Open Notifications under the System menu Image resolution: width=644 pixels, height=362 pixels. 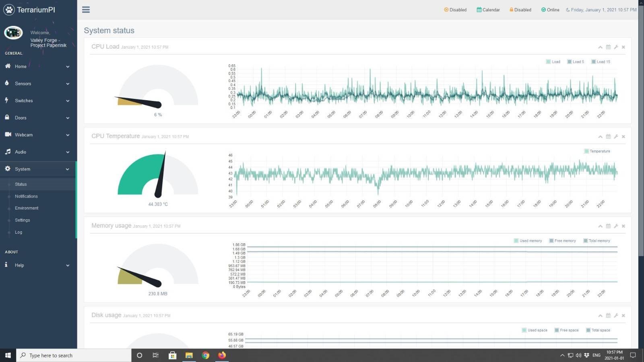coord(26,196)
